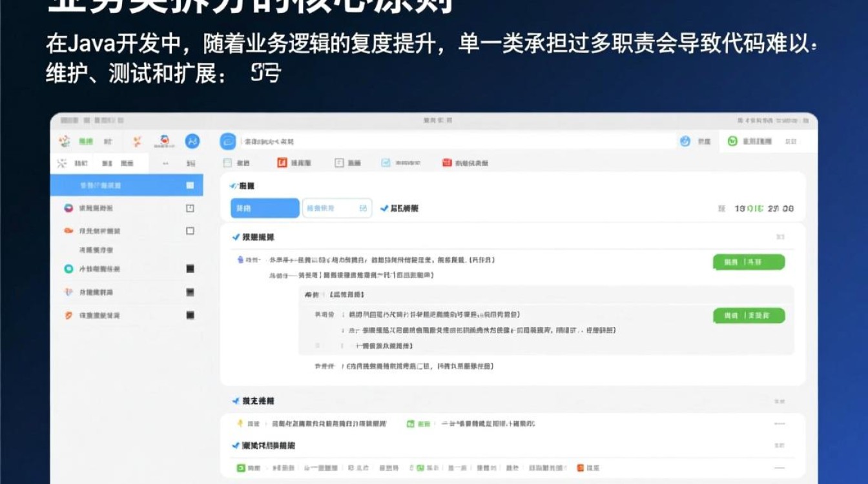Collapse the first section using its right-side link
Viewport: 868px width, 484px height.
780,237
